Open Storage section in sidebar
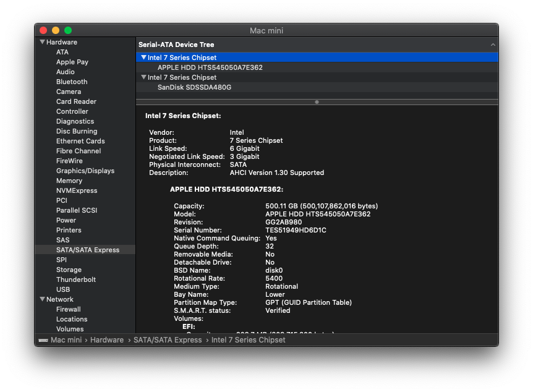This screenshot has width=533, height=392. point(69,270)
